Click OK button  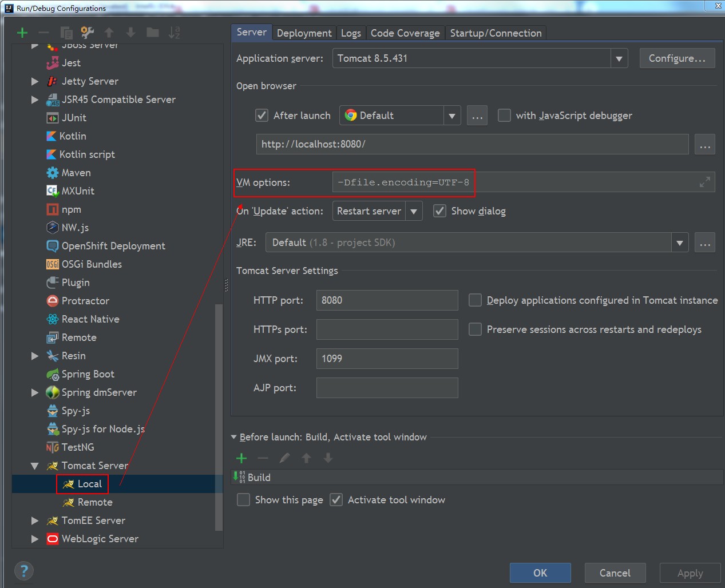coord(540,573)
